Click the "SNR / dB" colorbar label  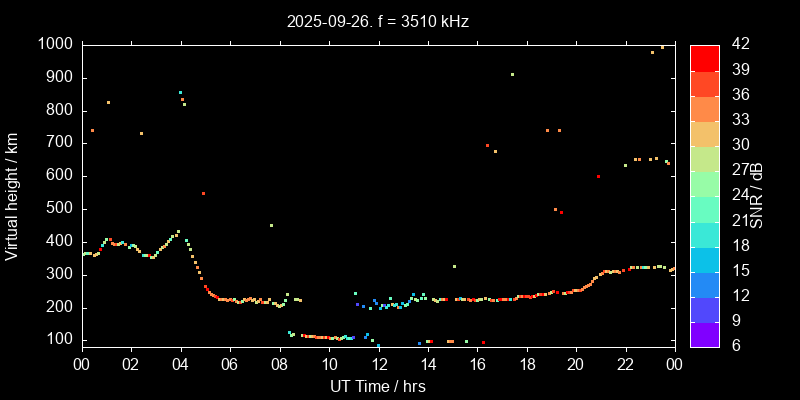click(x=759, y=195)
